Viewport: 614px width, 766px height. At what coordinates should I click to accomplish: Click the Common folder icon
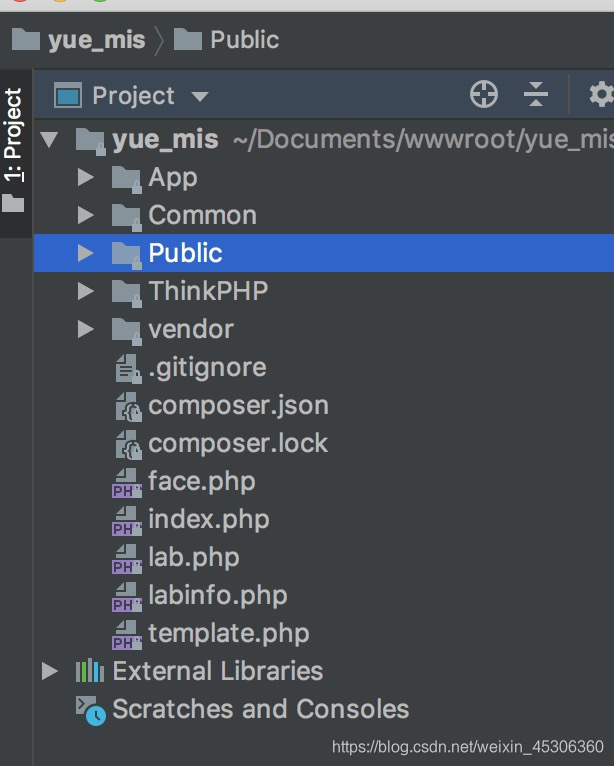click(x=127, y=217)
